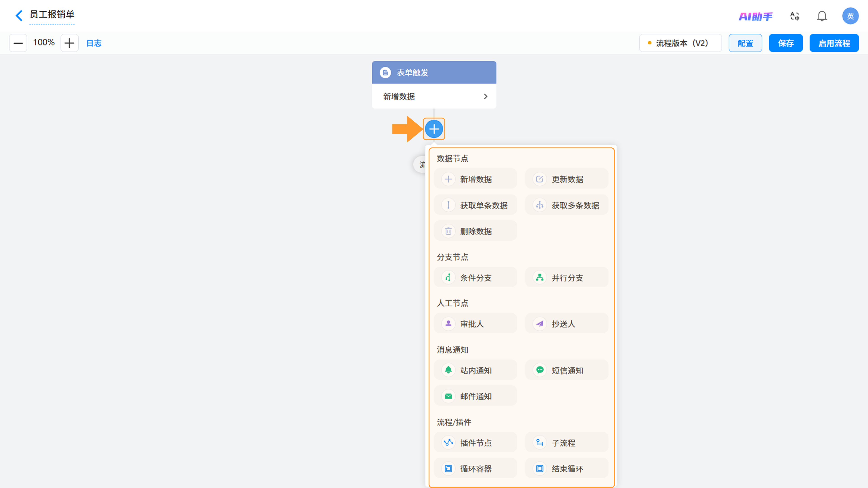868x488 pixels.
Task: Expand the 新增数据 trigger row chevron
Action: coord(486,96)
